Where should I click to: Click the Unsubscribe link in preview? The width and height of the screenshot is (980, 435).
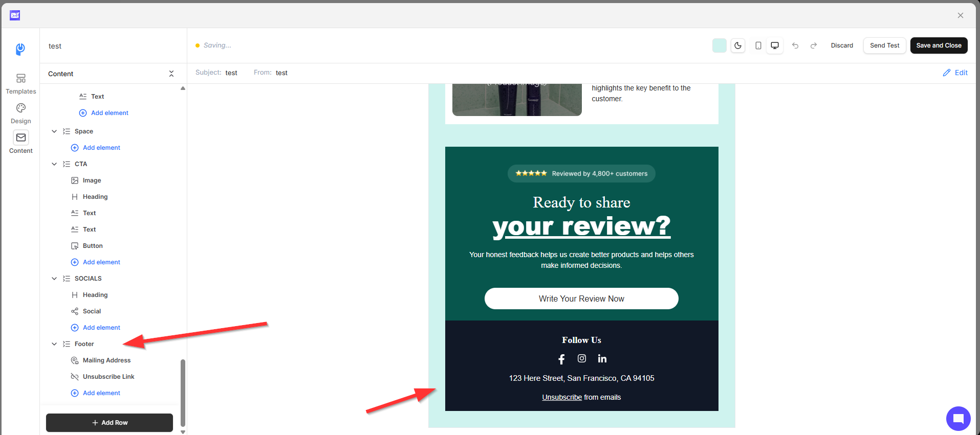[x=562, y=397]
